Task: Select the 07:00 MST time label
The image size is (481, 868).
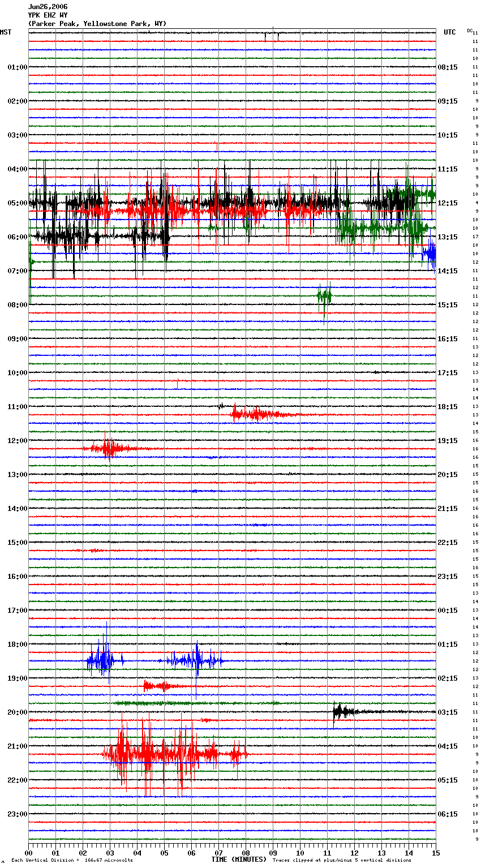Action: pyautogui.click(x=17, y=270)
